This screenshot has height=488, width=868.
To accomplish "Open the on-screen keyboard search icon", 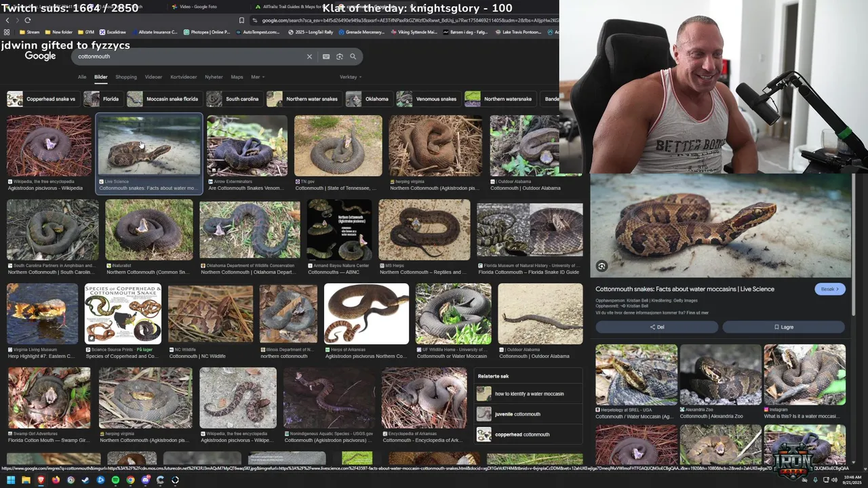I will pos(326,56).
